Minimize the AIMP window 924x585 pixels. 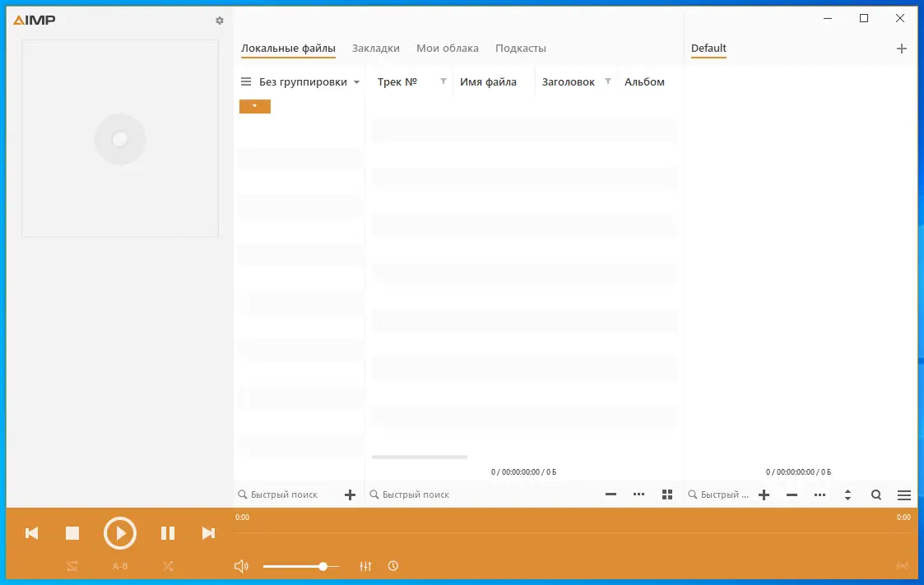click(828, 19)
